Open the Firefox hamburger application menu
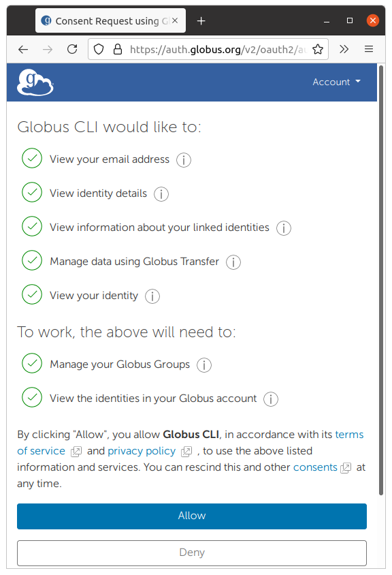The width and height of the screenshot is (392, 575). (369, 49)
